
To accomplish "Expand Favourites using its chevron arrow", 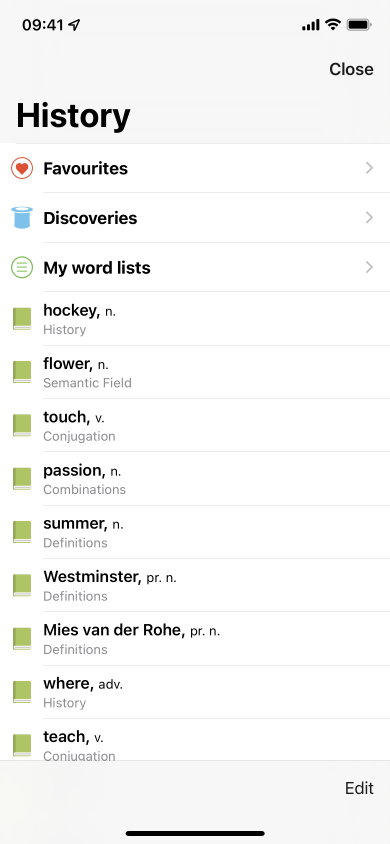I will pos(370,168).
